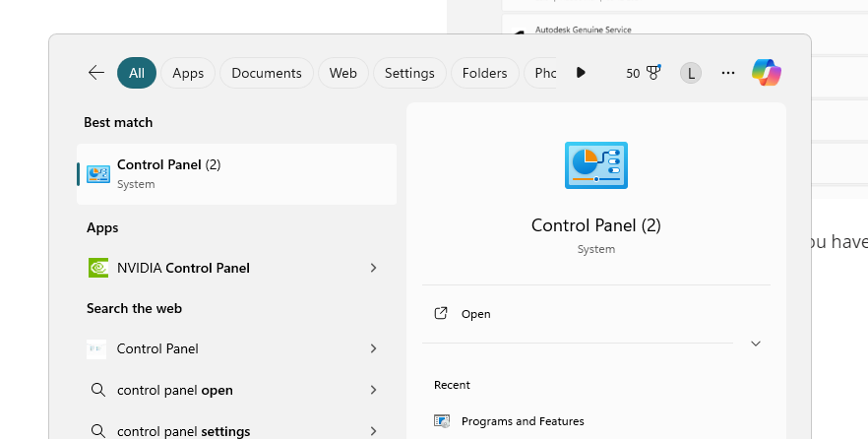Click the Control Panel (2) title in preview

pos(596,225)
